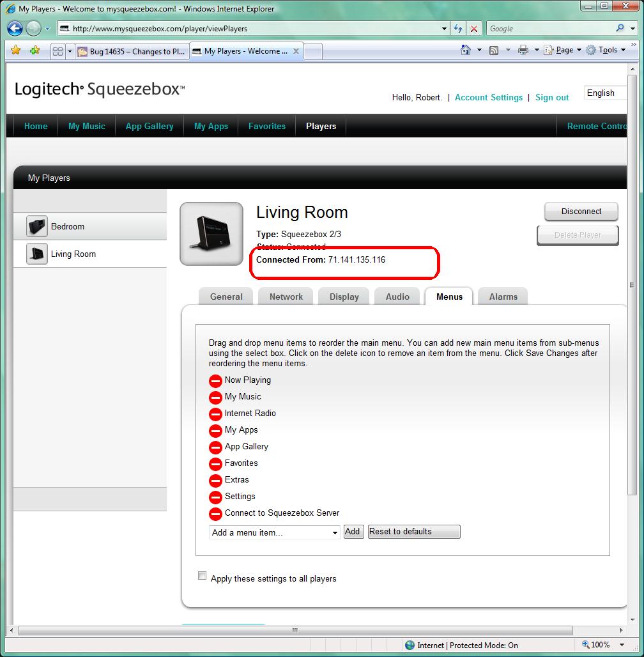Screen dimensions: 644x657
Task: Click the Print toolbar icon
Action: click(523, 50)
